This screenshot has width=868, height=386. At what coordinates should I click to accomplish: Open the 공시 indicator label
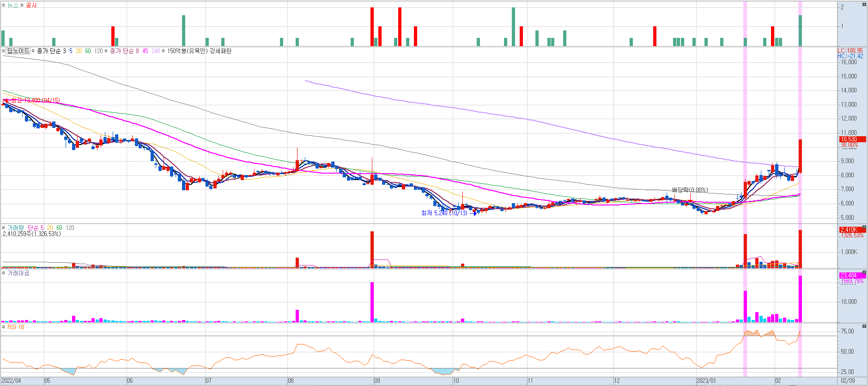31,5
